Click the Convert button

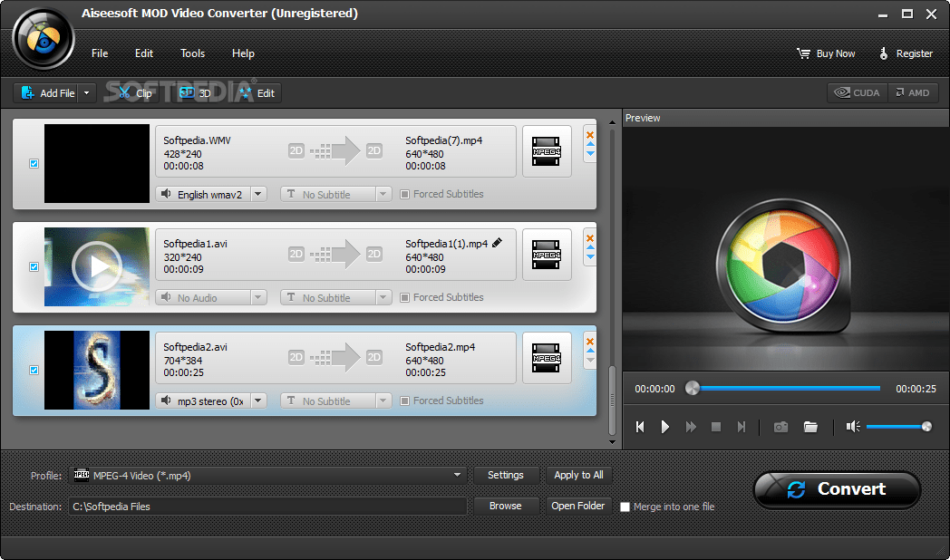coord(836,489)
